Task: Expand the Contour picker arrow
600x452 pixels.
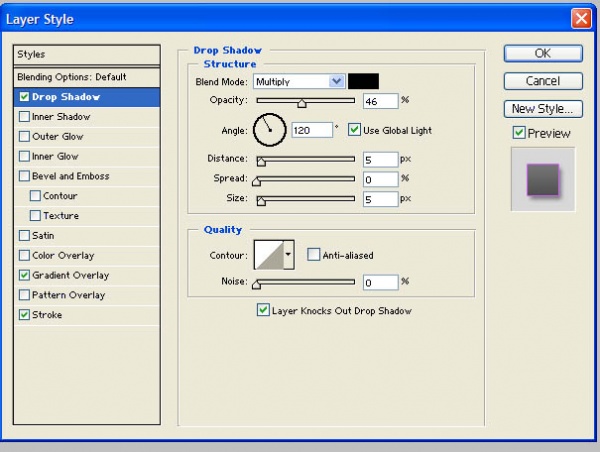Action: click(x=289, y=255)
